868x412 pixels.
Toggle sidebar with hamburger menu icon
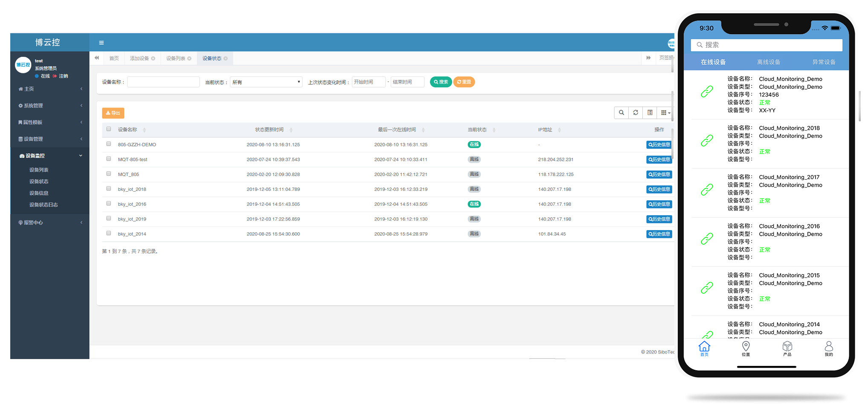(x=101, y=43)
